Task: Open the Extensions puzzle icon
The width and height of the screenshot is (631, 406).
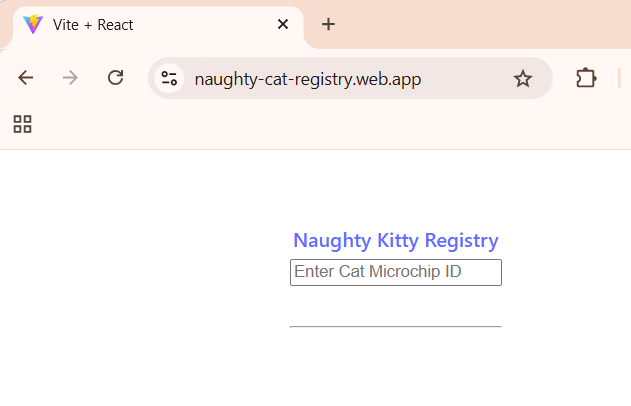Action: tap(586, 78)
